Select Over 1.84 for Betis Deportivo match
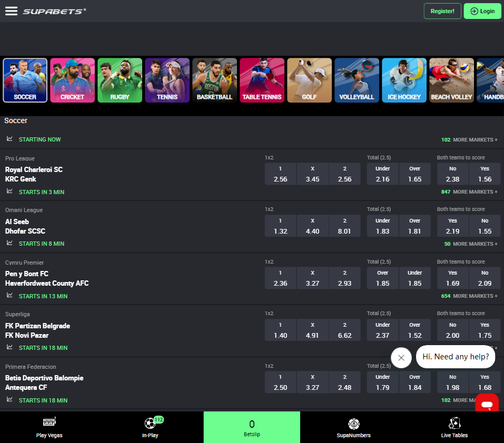This screenshot has width=504, height=443. tap(414, 382)
